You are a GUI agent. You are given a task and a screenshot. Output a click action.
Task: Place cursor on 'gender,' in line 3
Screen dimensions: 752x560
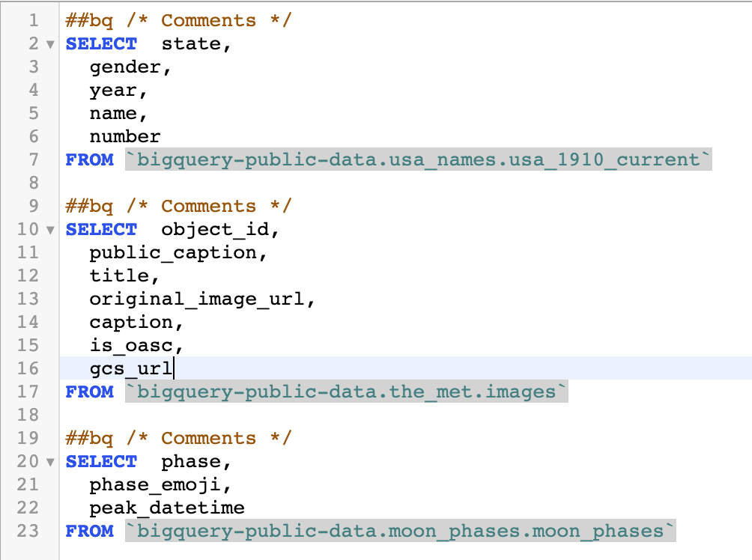pyautogui.click(x=130, y=67)
